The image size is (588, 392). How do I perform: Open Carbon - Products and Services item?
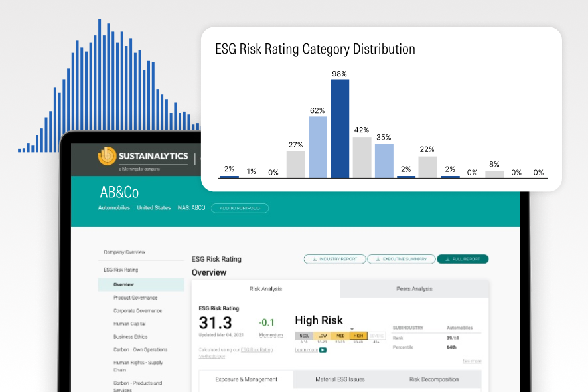coord(137,387)
